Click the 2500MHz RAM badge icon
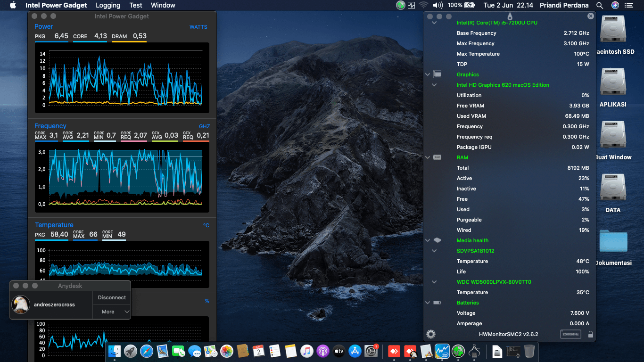644x362 pixels. click(x=570, y=334)
